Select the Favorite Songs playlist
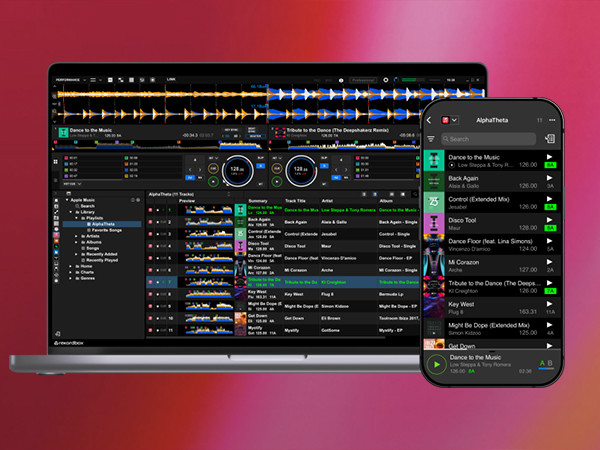This screenshot has height=450, width=600. (104, 230)
